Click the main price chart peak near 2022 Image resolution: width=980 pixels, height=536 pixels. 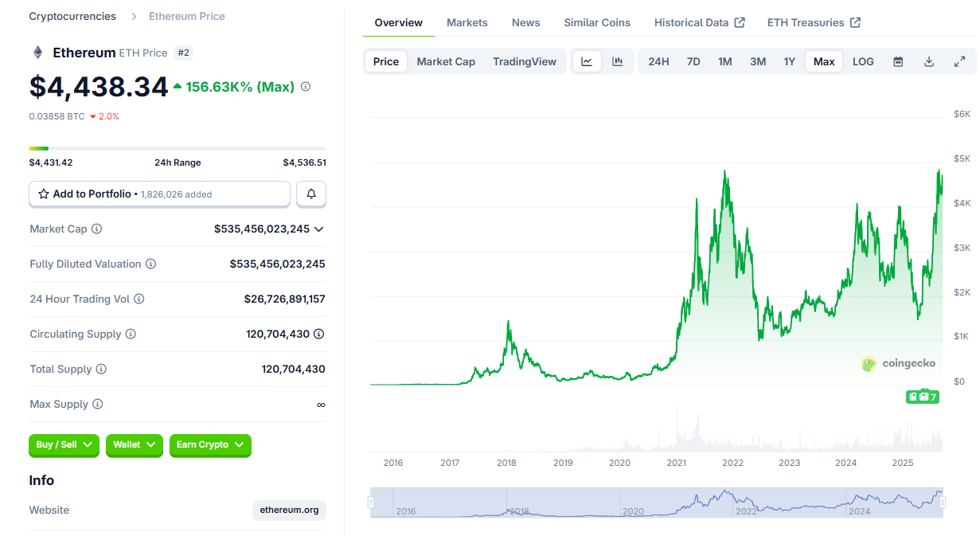pyautogui.click(x=724, y=170)
